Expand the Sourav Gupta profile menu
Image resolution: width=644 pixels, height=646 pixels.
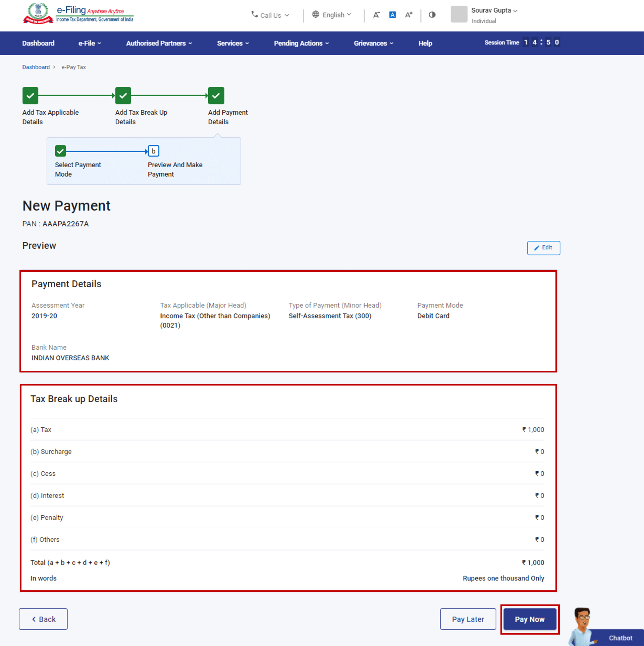coord(494,10)
